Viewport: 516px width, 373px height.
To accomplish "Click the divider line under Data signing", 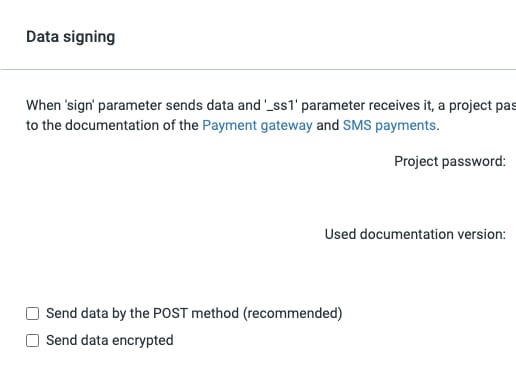I will [x=258, y=70].
